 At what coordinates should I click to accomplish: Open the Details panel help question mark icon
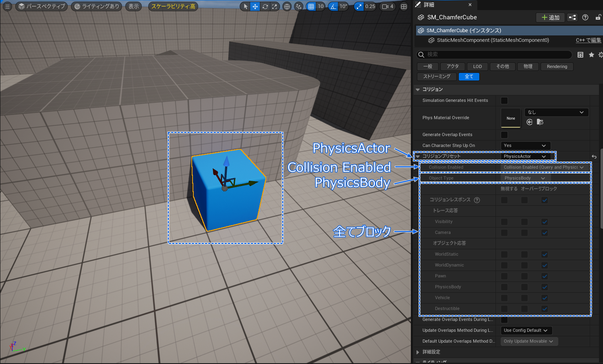point(585,17)
